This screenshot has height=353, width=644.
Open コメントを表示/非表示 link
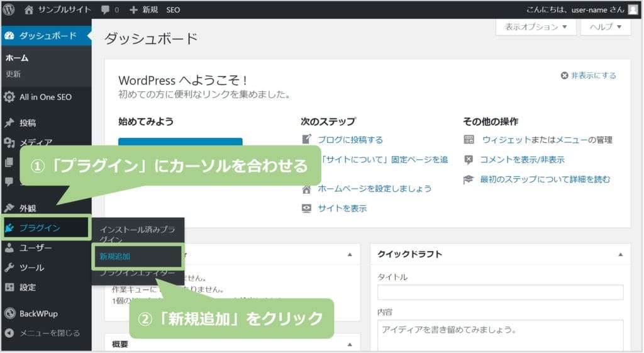(523, 159)
